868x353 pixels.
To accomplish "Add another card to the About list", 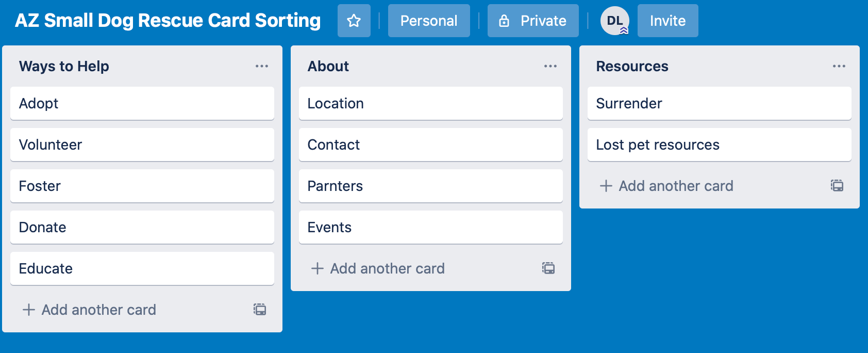I will 418,268.
